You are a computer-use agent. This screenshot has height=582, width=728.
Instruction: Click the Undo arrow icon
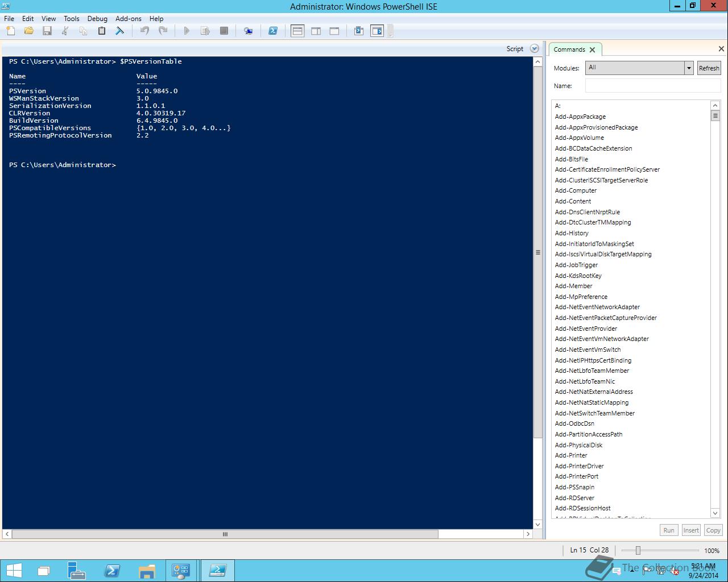point(144,31)
